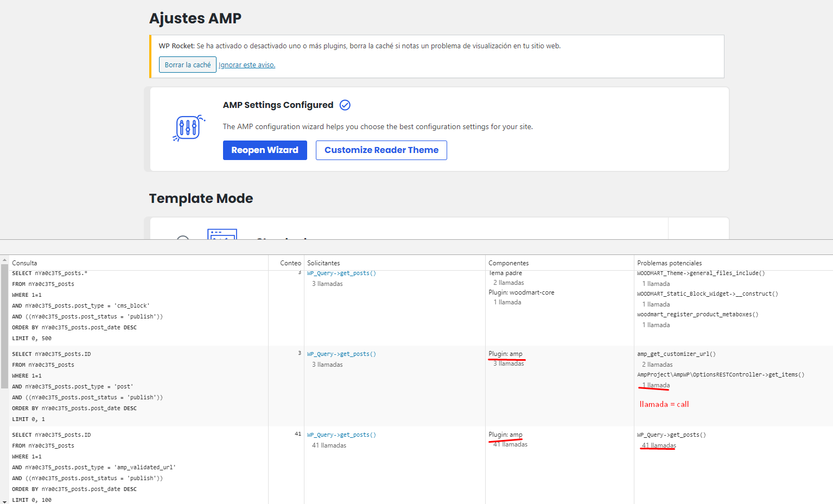Open the Reopen Wizard button
This screenshot has height=504, width=833.
[265, 150]
